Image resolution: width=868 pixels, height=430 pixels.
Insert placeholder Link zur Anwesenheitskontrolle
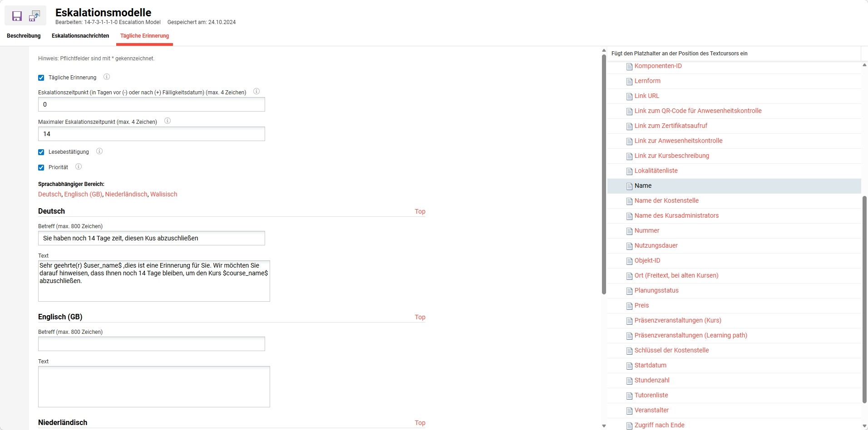tap(678, 141)
